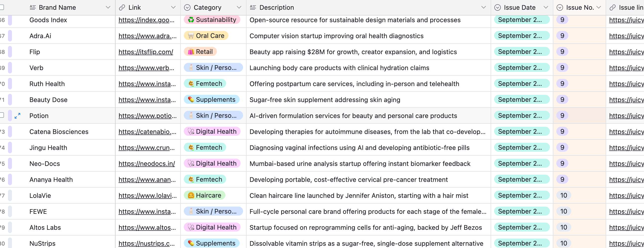Follow the https://itsflip.com/ link

pos(146,52)
